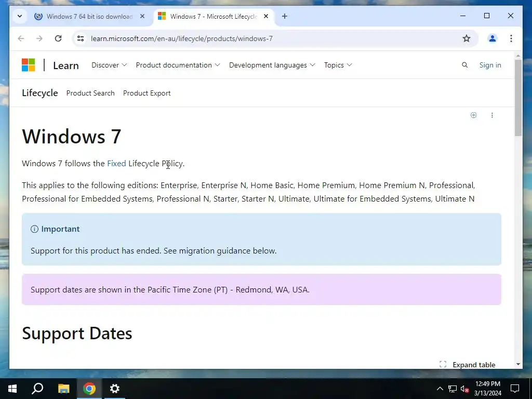532x399 pixels.
Task: Expand the Development languages menu
Action: point(272,65)
